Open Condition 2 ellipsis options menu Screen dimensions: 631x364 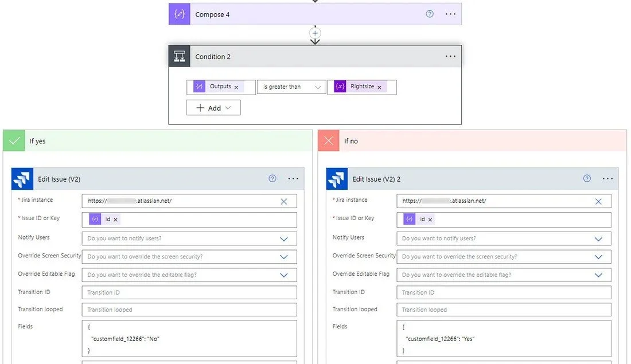[x=450, y=56]
